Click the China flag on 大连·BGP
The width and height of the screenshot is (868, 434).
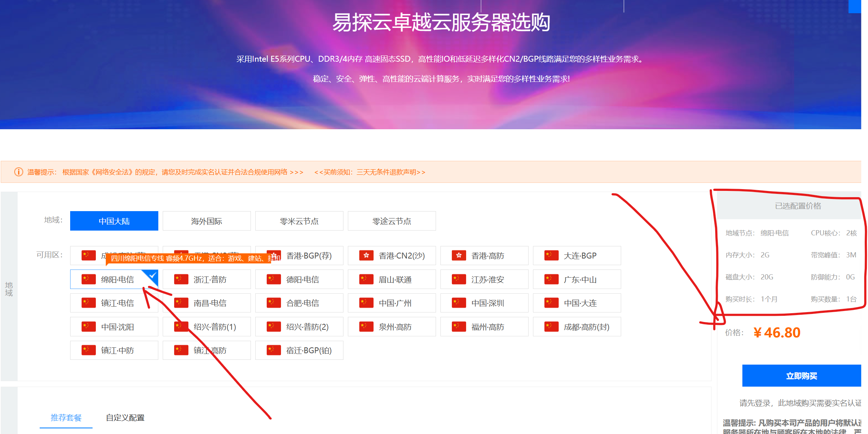[x=551, y=256]
